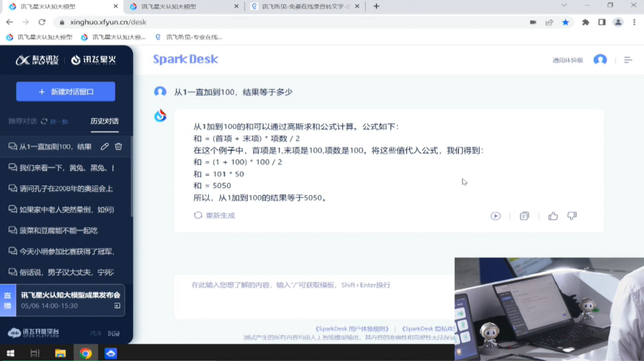The width and height of the screenshot is (644, 361).
Task: Click the sidebar conversation list scrollbar
Action: [131, 177]
